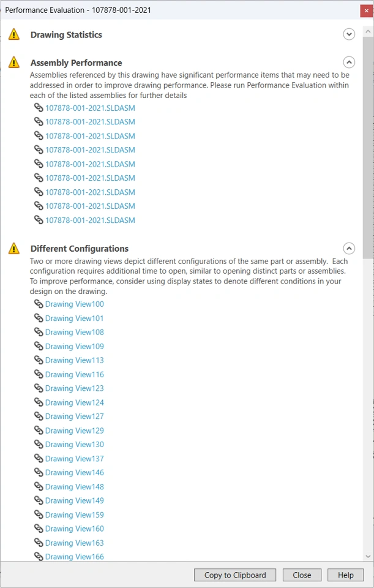The height and width of the screenshot is (588, 374).
Task: Collapse the Assembly Performance section
Action: point(349,62)
